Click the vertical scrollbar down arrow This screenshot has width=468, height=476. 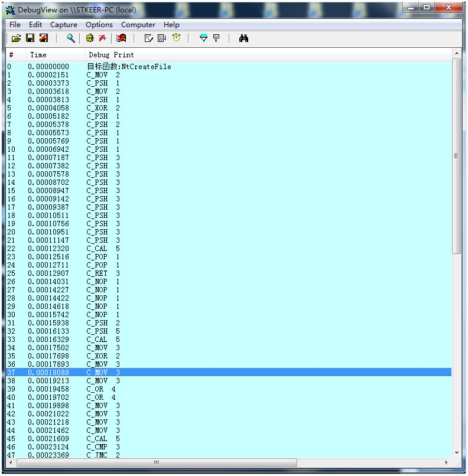[x=457, y=453]
